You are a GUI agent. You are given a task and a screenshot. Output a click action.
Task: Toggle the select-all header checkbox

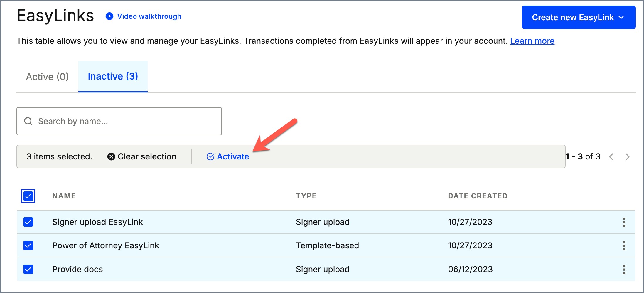tap(28, 196)
